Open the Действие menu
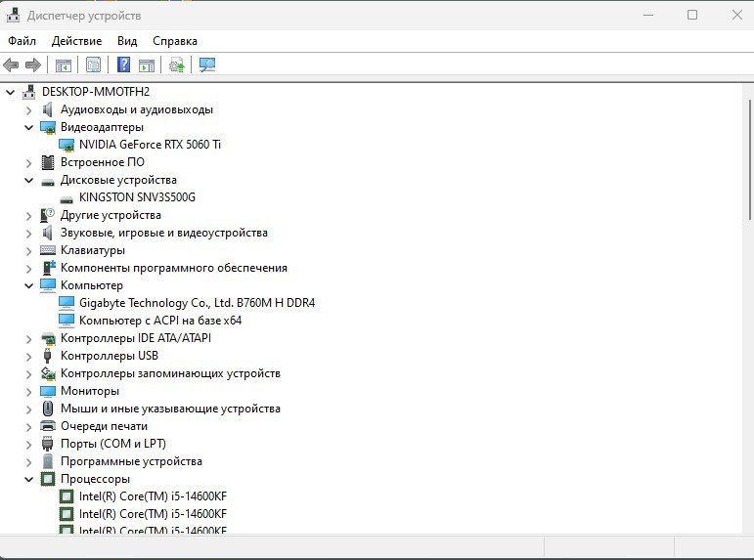Image resolution: width=754 pixels, height=560 pixels. click(x=76, y=41)
